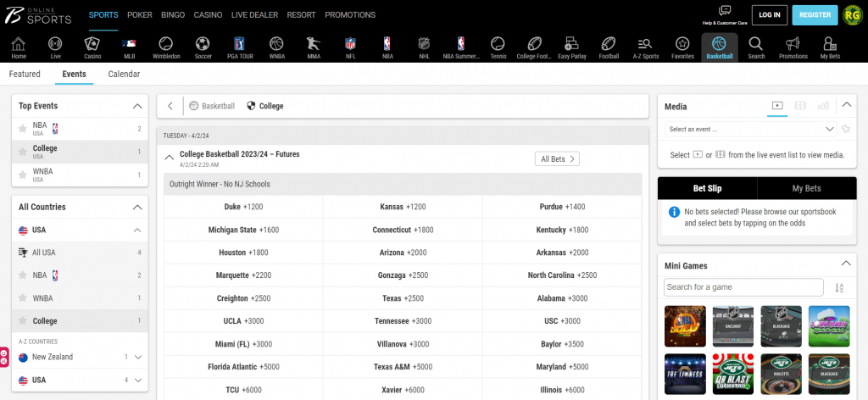
Task: Click the LOG IN button
Action: pos(770,15)
